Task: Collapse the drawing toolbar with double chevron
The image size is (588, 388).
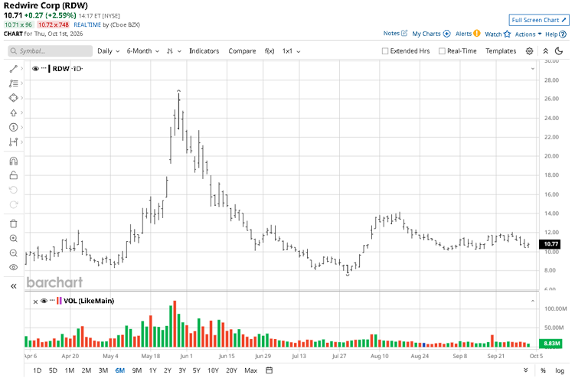Action: (x=14, y=286)
